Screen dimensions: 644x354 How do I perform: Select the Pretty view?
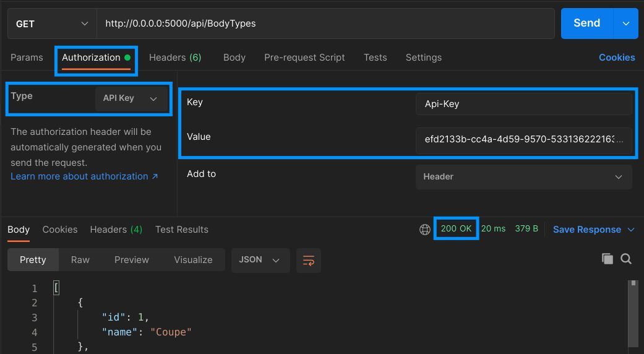click(33, 260)
